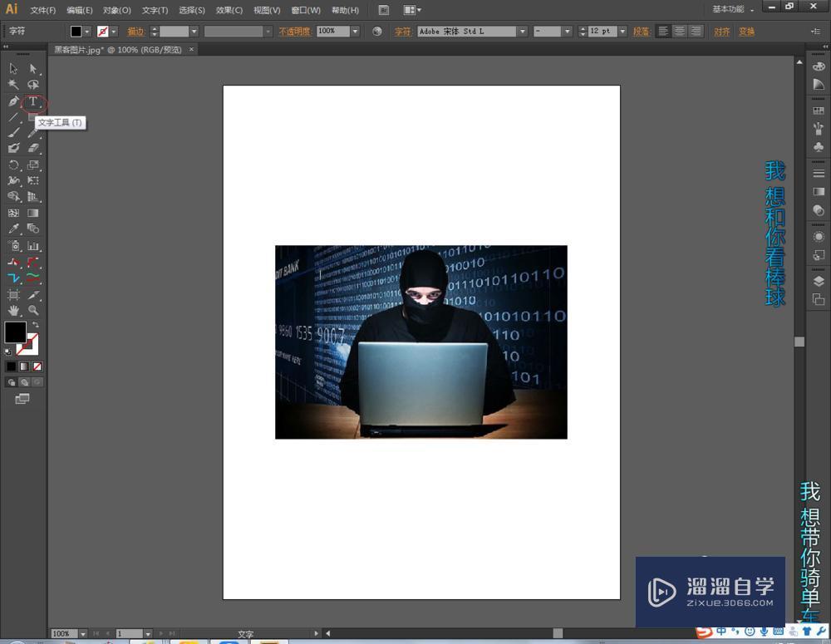Select the Symbol Sprayer tool

(14, 246)
